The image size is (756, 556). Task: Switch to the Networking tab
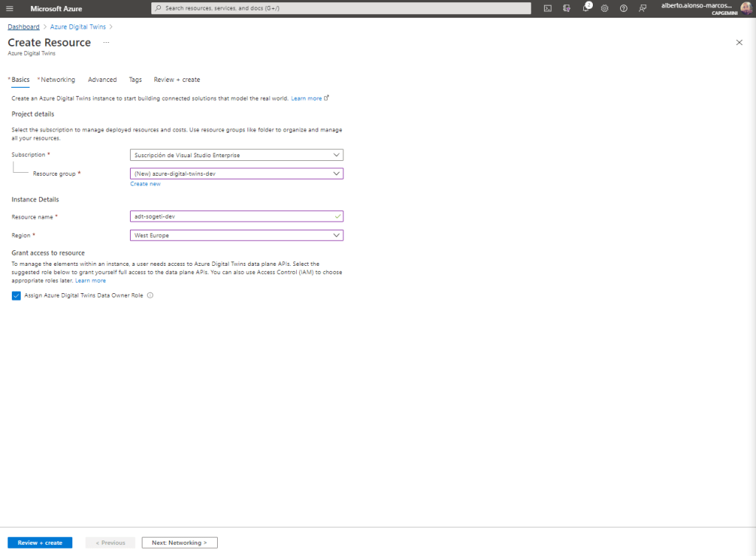tap(58, 80)
